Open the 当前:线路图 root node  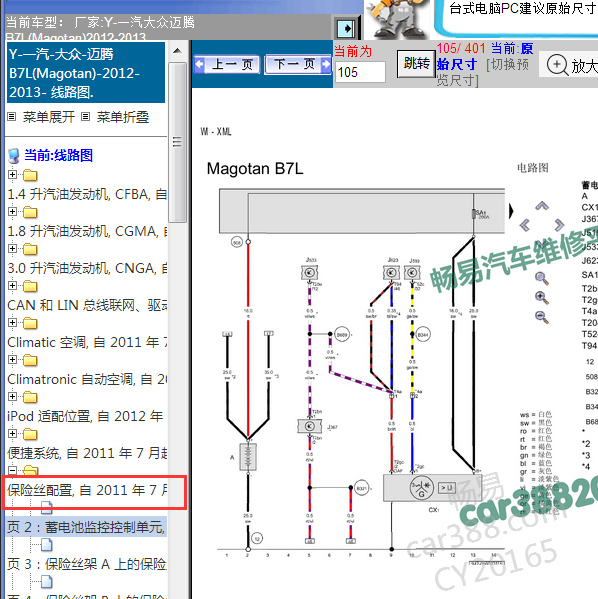(58, 155)
